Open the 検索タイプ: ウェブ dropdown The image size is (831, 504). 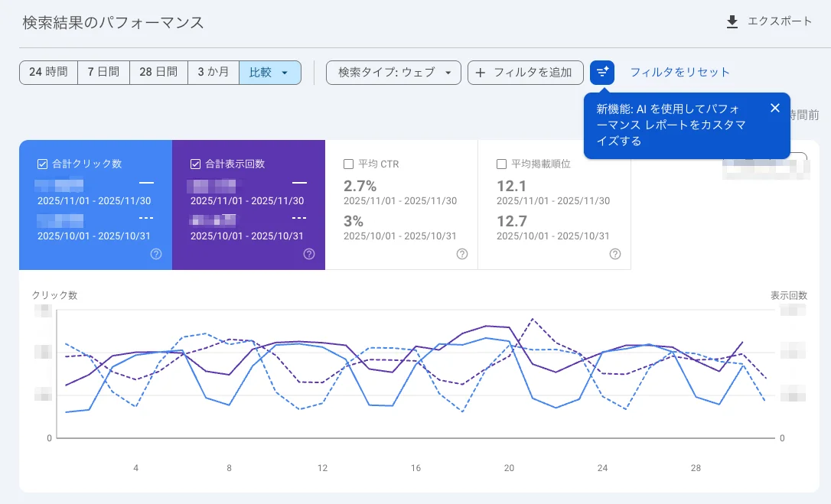coord(393,73)
